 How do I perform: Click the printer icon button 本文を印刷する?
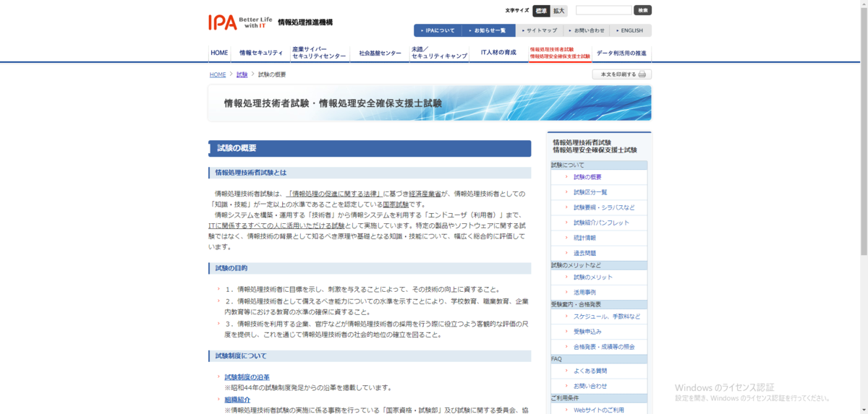[x=621, y=74]
